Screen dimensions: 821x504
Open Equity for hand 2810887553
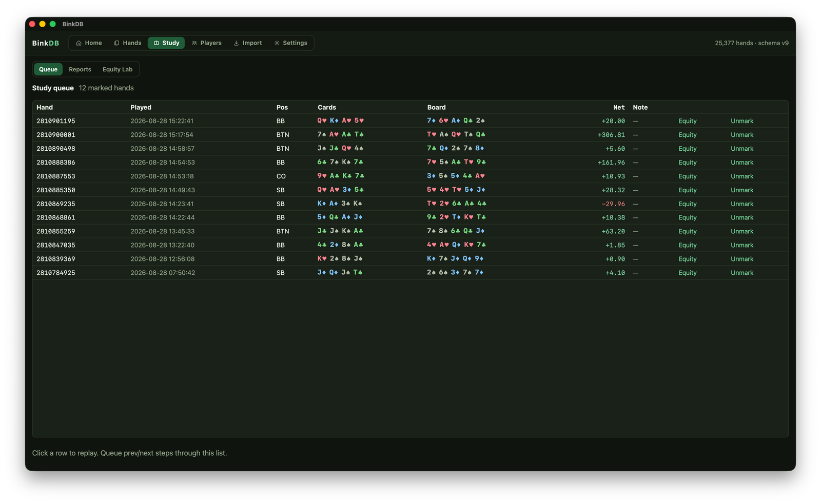pos(688,176)
